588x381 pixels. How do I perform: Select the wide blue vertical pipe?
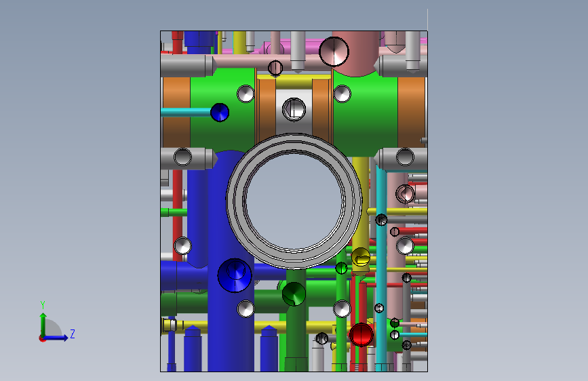[x=231, y=262]
